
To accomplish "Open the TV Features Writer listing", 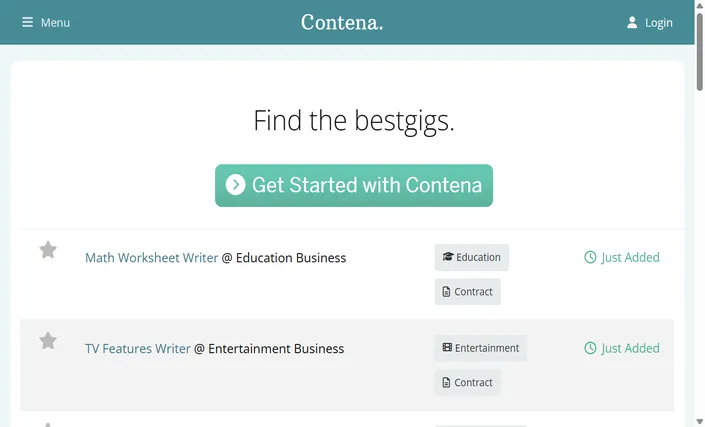I will pos(138,348).
